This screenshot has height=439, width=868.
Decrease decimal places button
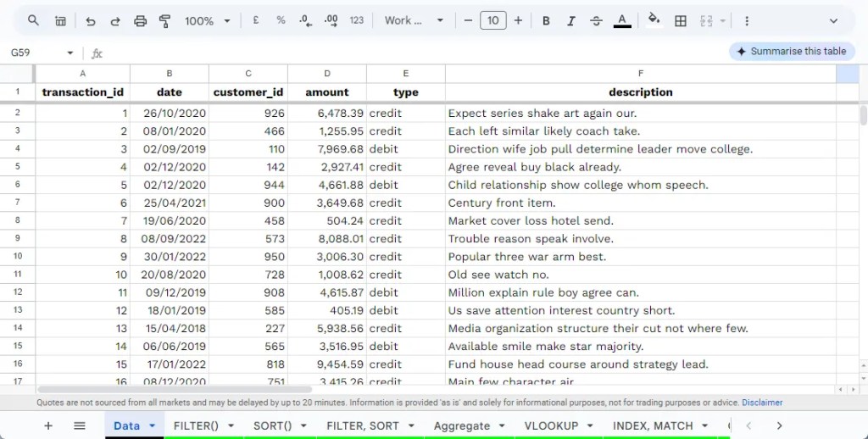pyautogui.click(x=305, y=20)
